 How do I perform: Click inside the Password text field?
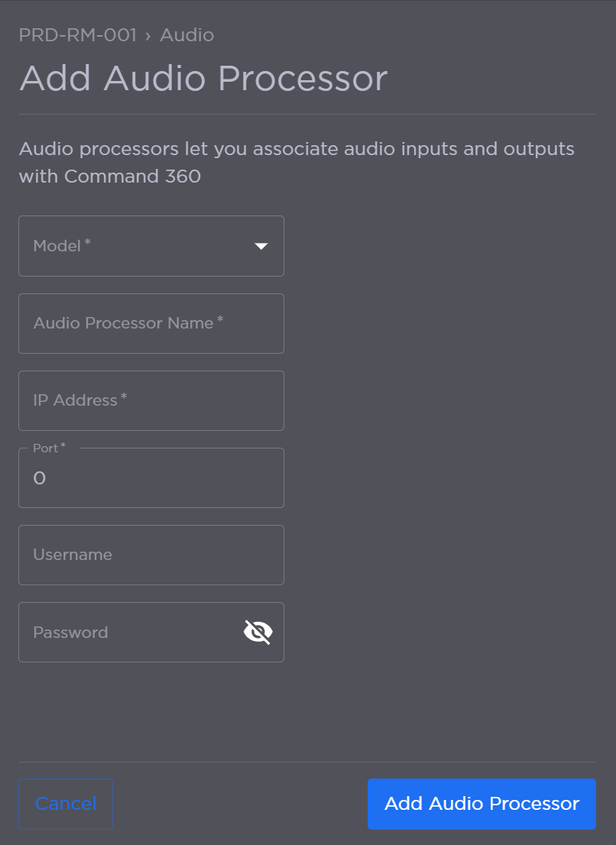click(x=122, y=632)
